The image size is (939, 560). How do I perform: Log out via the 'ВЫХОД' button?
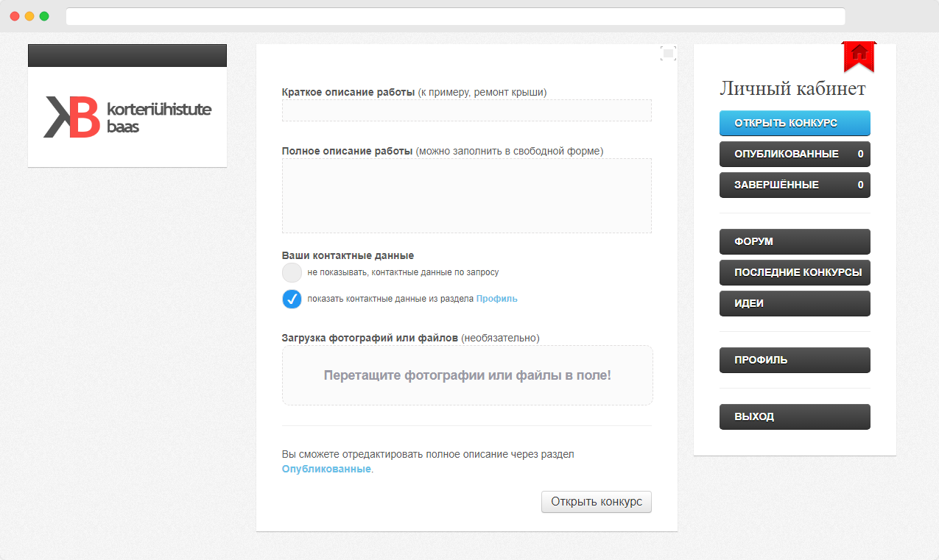pyautogui.click(x=795, y=417)
